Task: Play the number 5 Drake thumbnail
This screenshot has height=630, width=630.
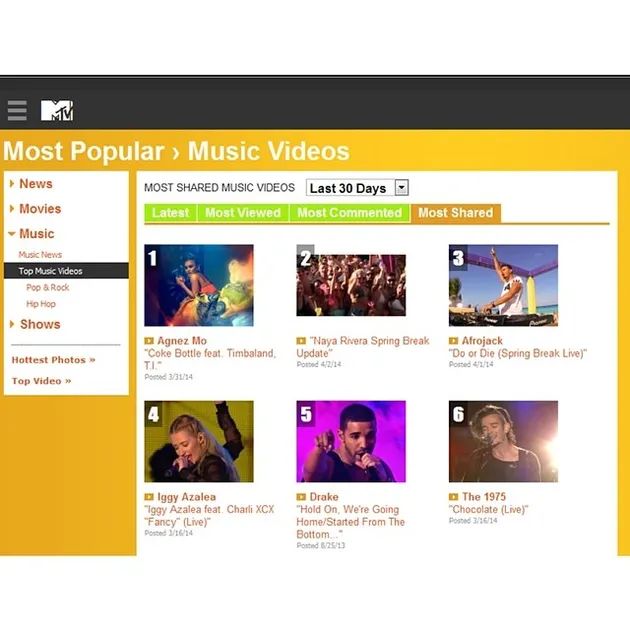Action: point(351,441)
